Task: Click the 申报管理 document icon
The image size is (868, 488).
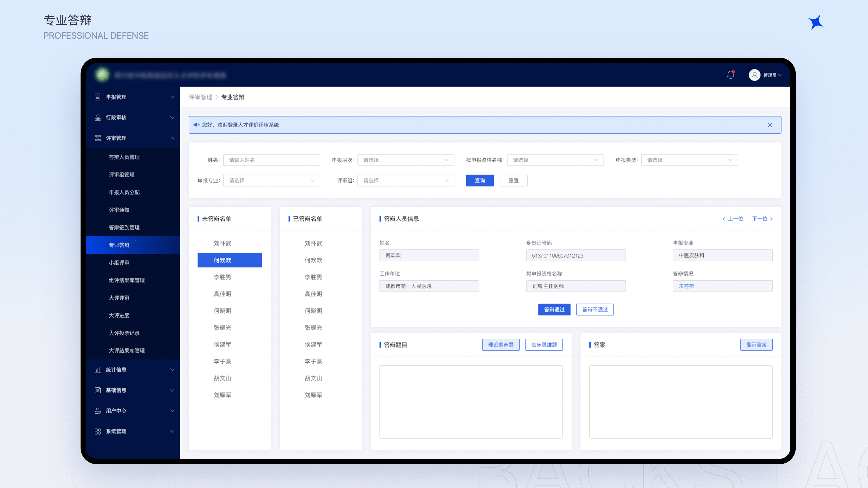Action: pyautogui.click(x=98, y=97)
